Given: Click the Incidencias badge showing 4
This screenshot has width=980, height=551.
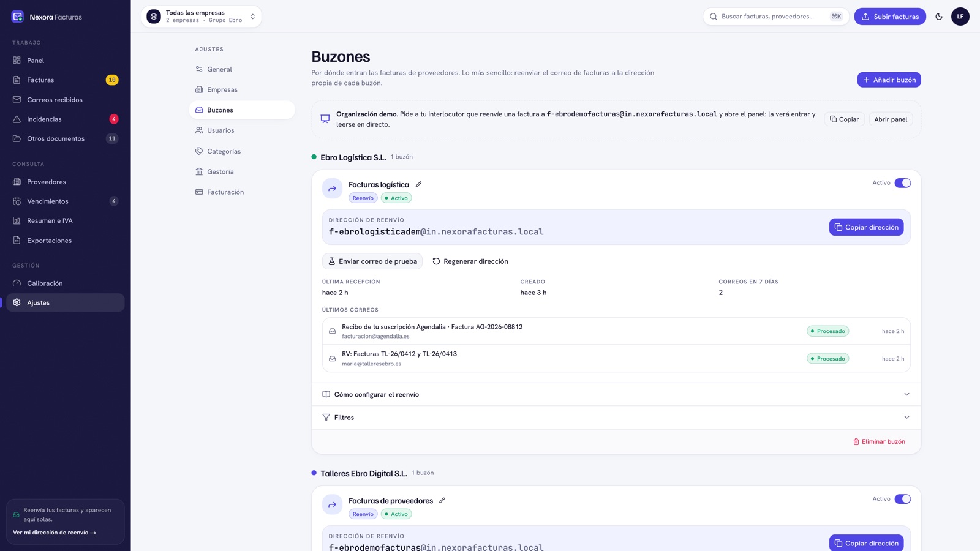Looking at the screenshot, I should [114, 119].
